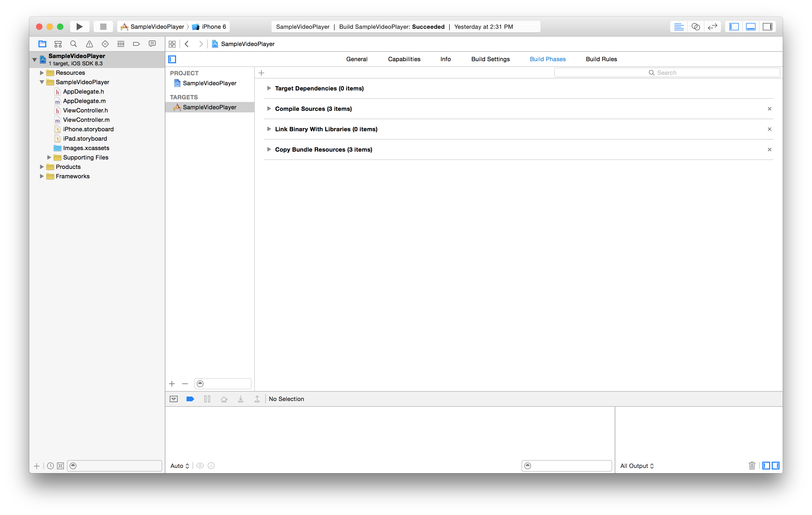Show the Breakpoint navigator icon

(136, 44)
